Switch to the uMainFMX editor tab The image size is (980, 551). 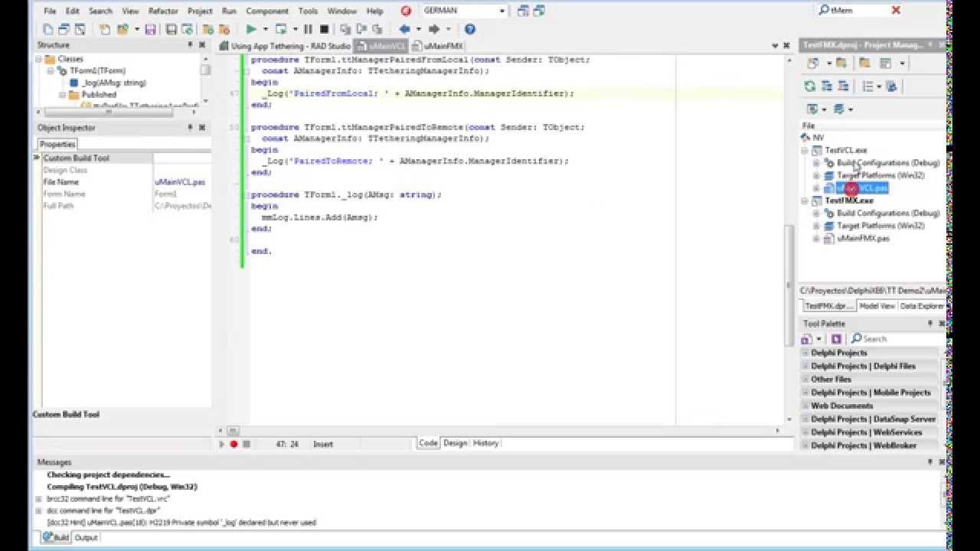coord(438,46)
